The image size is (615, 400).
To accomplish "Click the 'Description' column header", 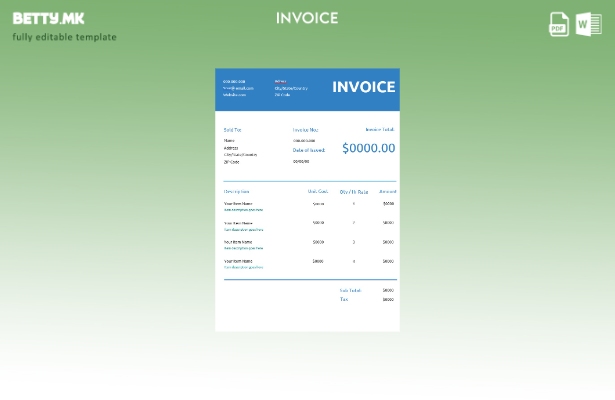I will click(x=237, y=191).
